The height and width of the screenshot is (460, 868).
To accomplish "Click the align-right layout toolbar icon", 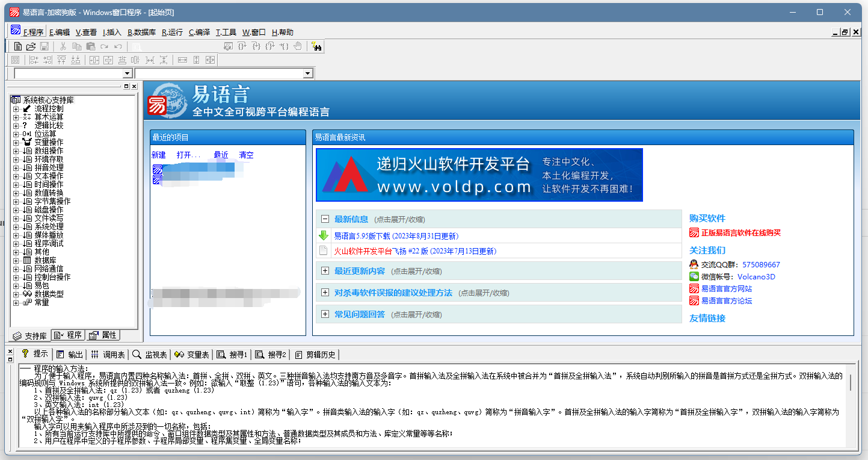I will (x=48, y=60).
